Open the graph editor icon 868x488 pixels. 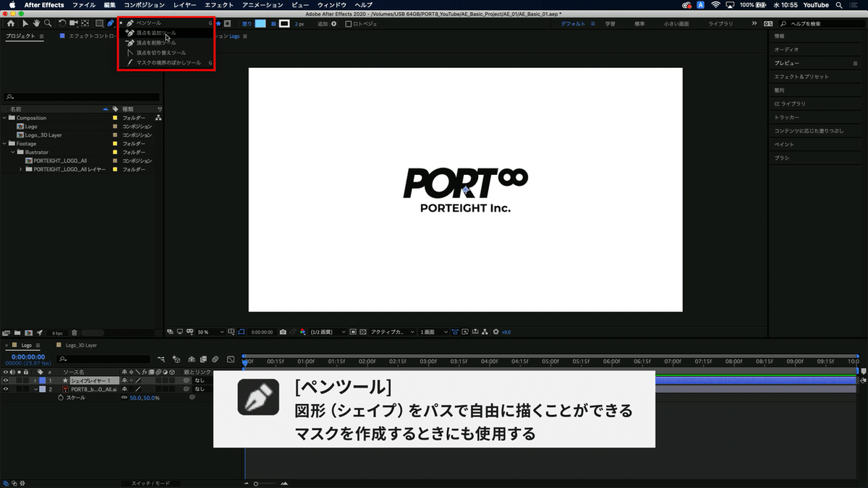(x=231, y=359)
